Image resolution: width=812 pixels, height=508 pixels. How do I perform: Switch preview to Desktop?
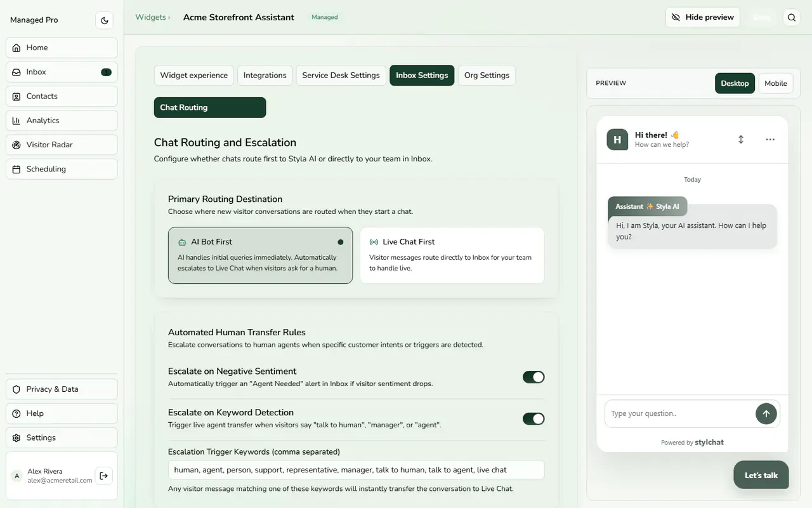pyautogui.click(x=735, y=83)
